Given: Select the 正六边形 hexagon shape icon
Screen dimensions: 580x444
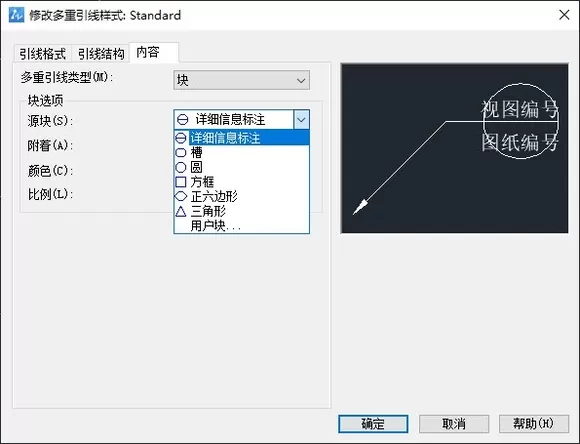Looking at the screenshot, I should tap(181, 196).
